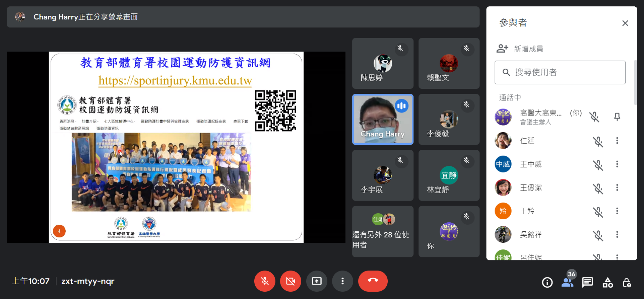
Task: Click 王中威 avatar in participant list
Action: [x=503, y=164]
